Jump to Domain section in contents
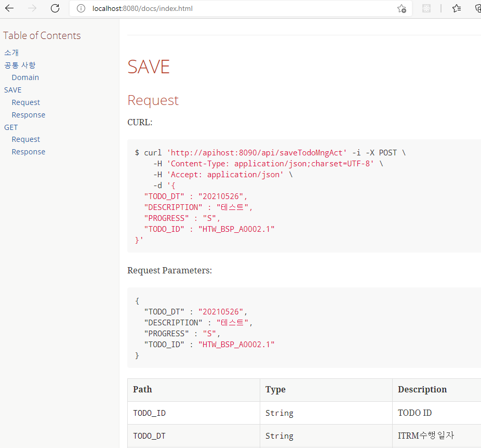The height and width of the screenshot is (448, 481). click(x=25, y=77)
